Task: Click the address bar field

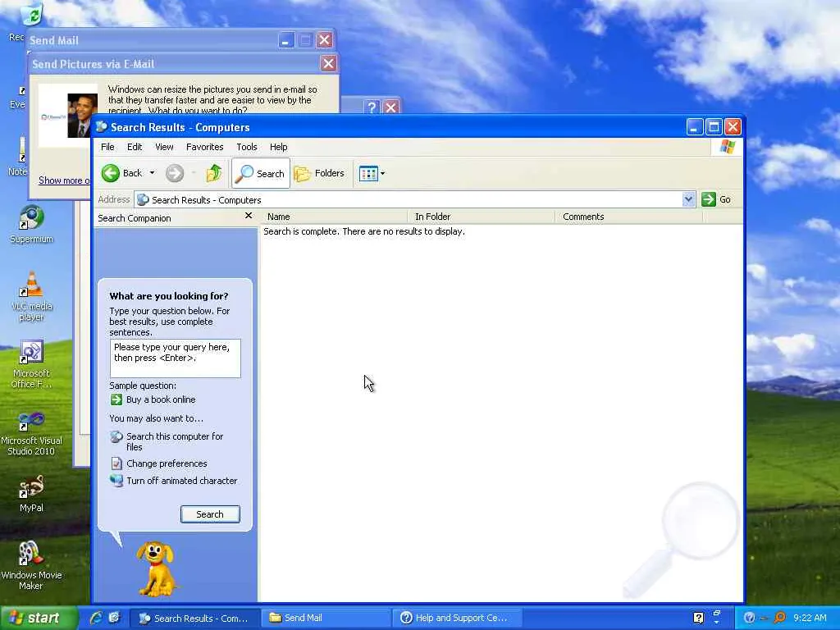Action: (x=409, y=200)
